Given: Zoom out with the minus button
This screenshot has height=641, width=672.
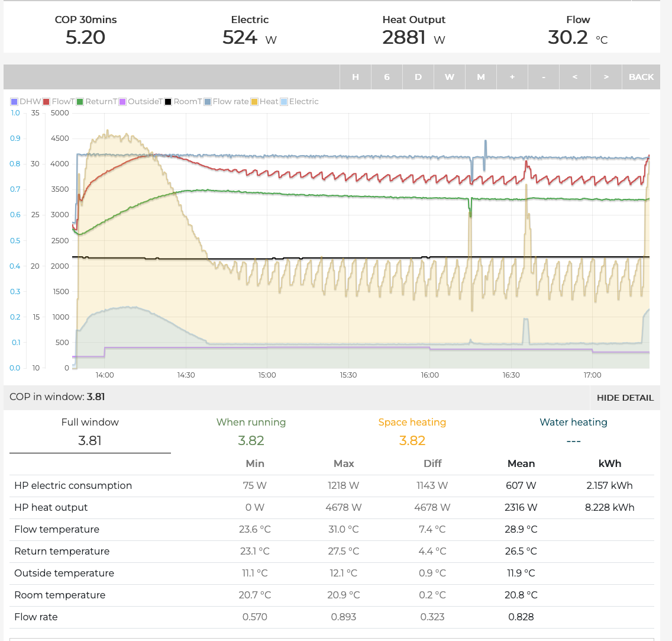Looking at the screenshot, I should click(544, 77).
